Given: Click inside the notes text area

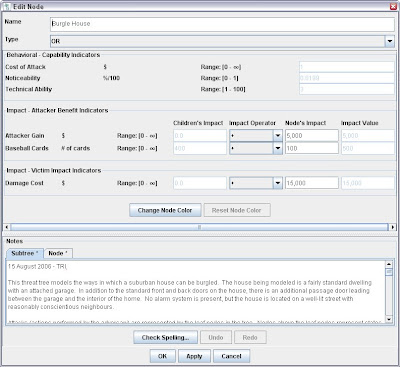Looking at the screenshot, I should click(x=195, y=292).
